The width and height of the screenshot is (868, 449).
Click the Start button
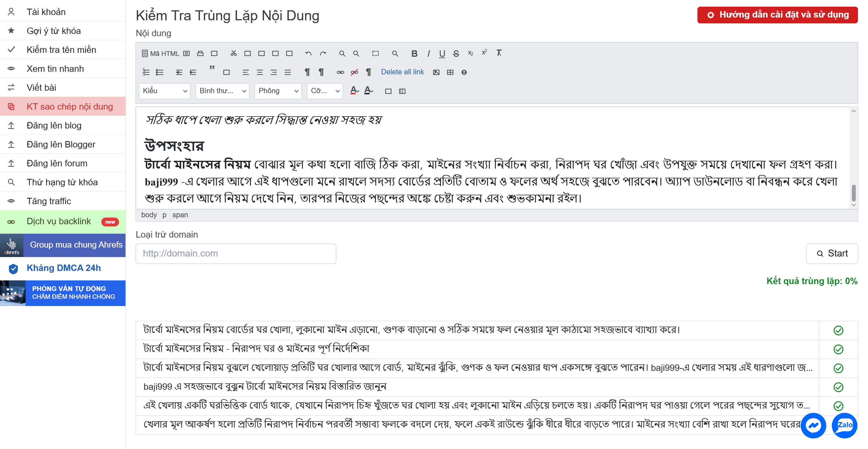click(x=832, y=253)
